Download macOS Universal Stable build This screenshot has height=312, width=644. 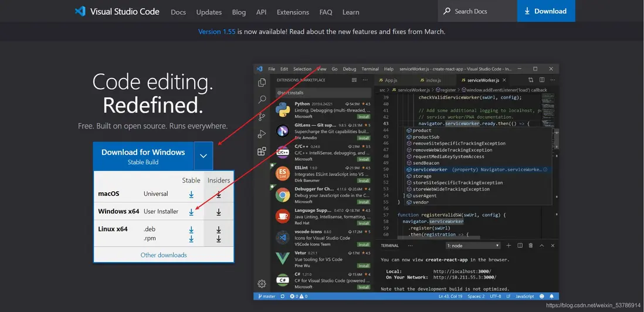[x=191, y=195]
